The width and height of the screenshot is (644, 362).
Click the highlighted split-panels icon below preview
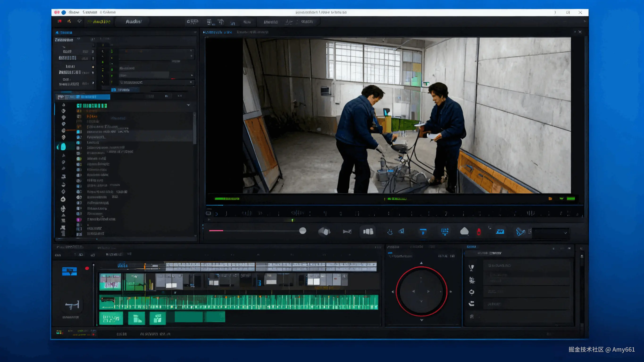(368, 232)
